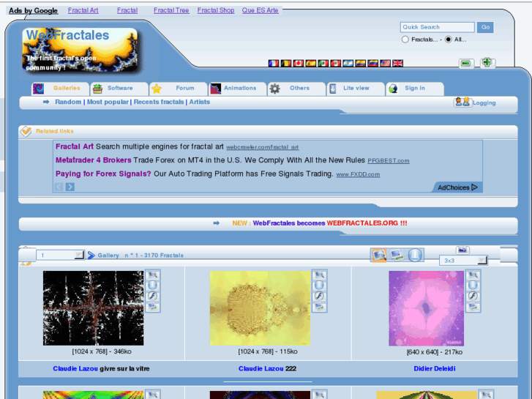This screenshot has width=532, height=399.
Task: Open the Que ES Arte ad link
Action: pos(261,10)
